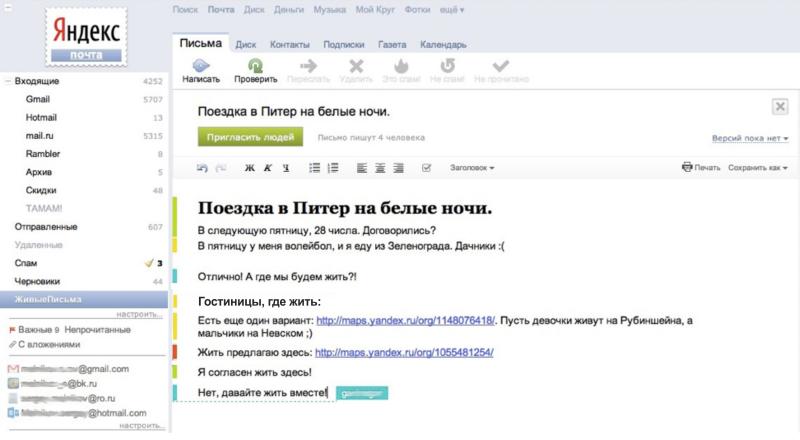Insert bulleted list

point(315,167)
